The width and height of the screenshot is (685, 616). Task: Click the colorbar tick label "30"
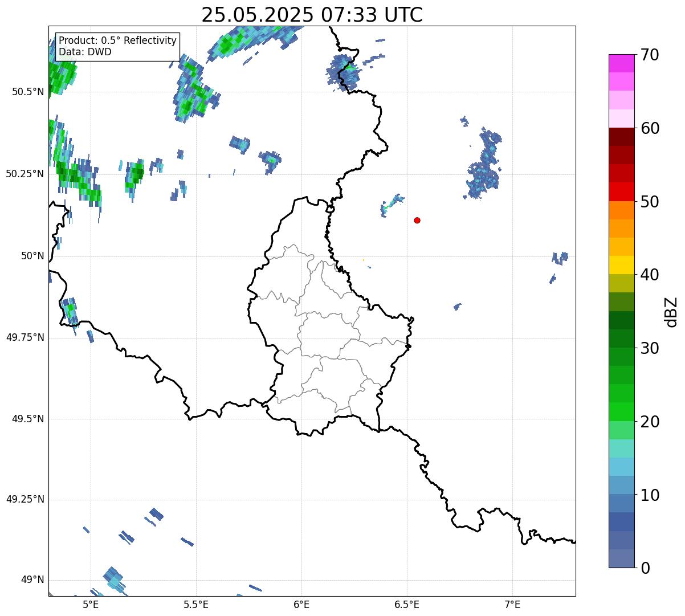pos(650,348)
